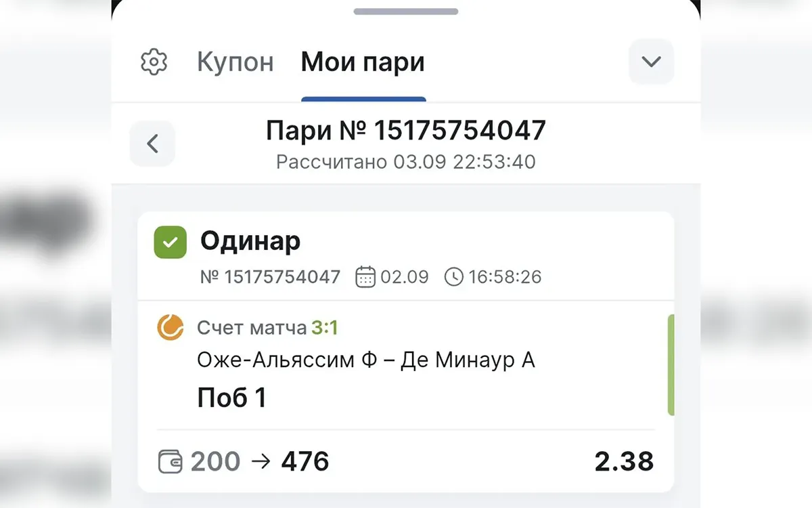Click the green checkmark on Одинар
Viewport: 812px width, 508px height.
click(x=170, y=242)
